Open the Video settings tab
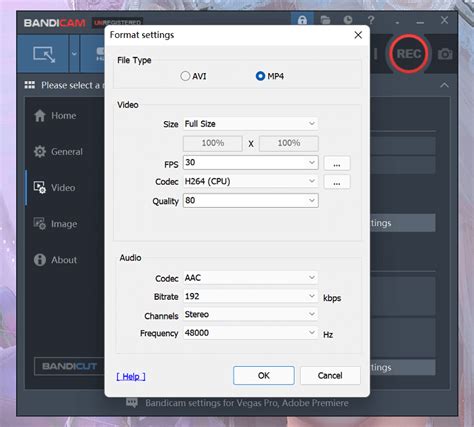This screenshot has width=474, height=427. point(54,188)
